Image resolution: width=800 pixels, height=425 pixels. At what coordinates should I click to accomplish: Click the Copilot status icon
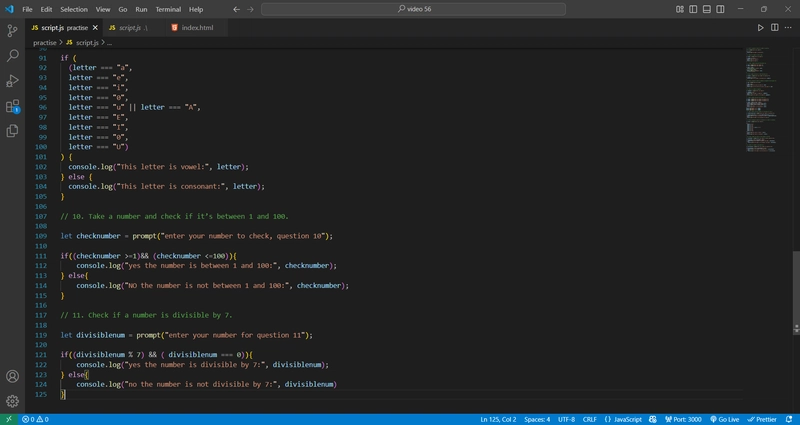653,419
